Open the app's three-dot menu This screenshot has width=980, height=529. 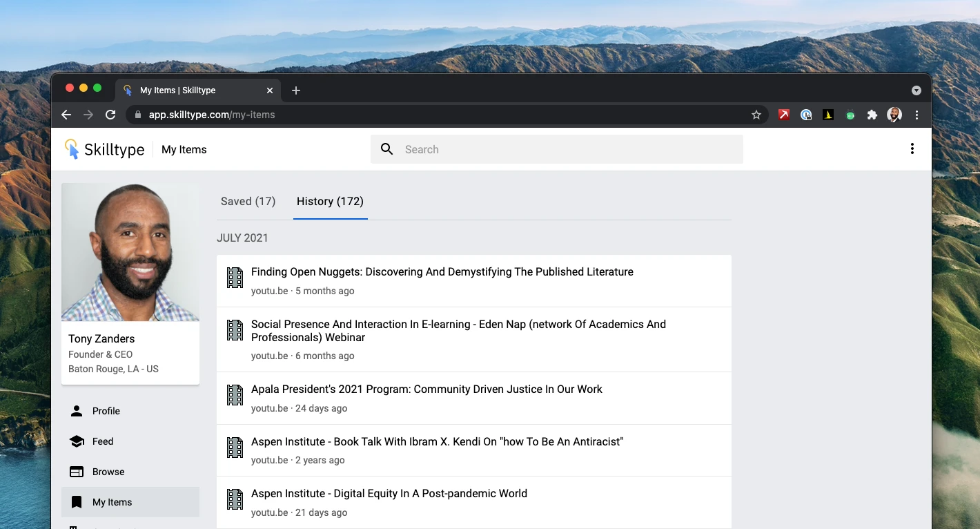912,149
